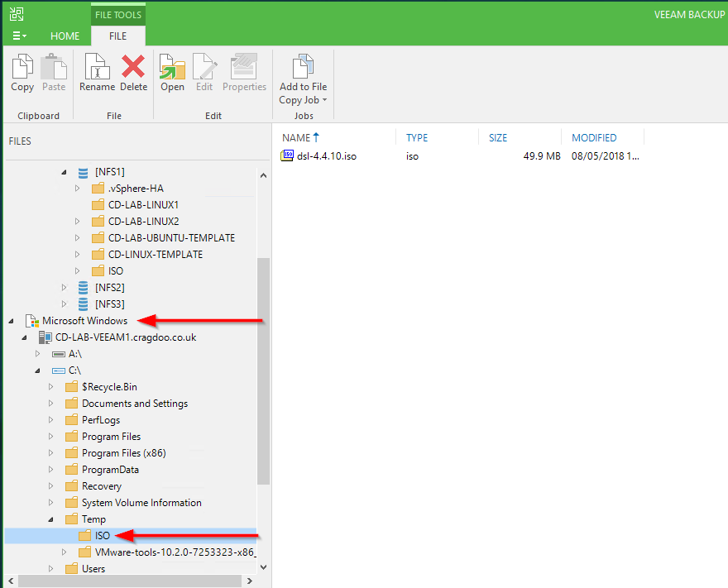
Task: Expand the A:\ drive node
Action: pos(37,354)
